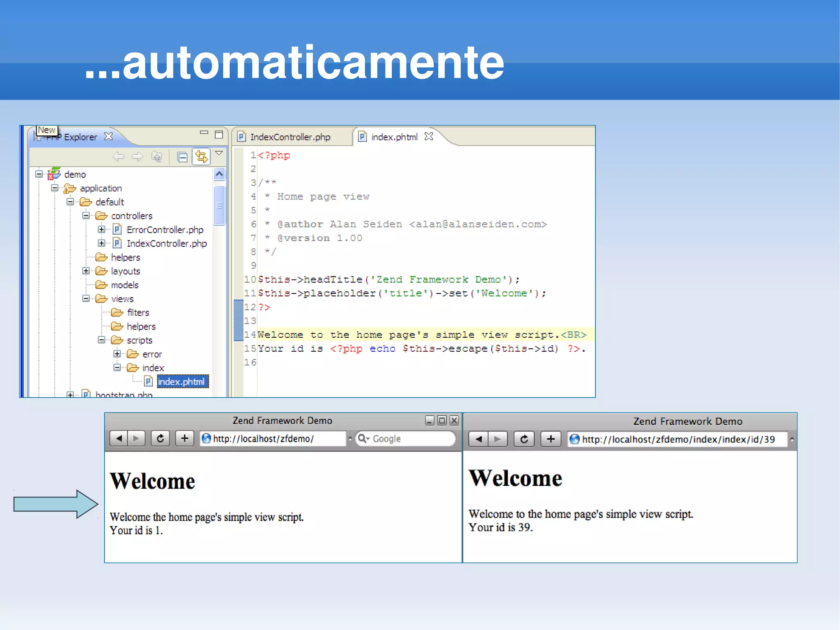Expand the layouts folder
This screenshot has height=630, width=840.
point(86,271)
